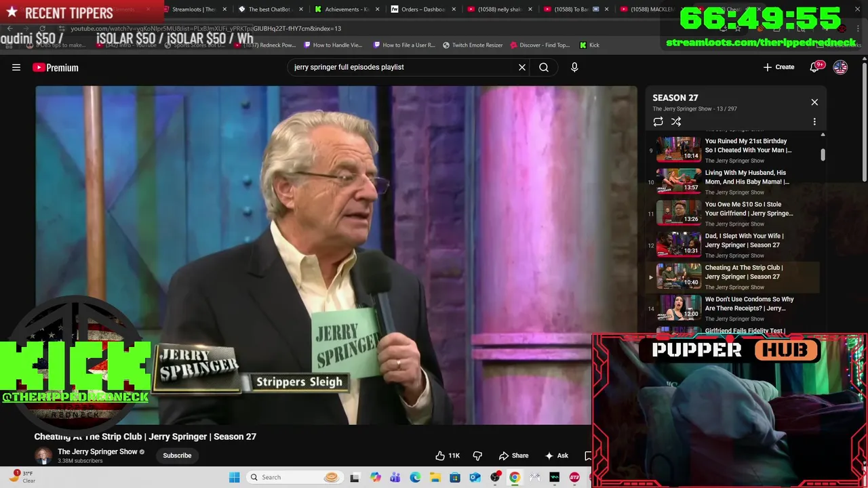Close the Achievements tab
The height and width of the screenshot is (488, 868).
click(x=378, y=9)
